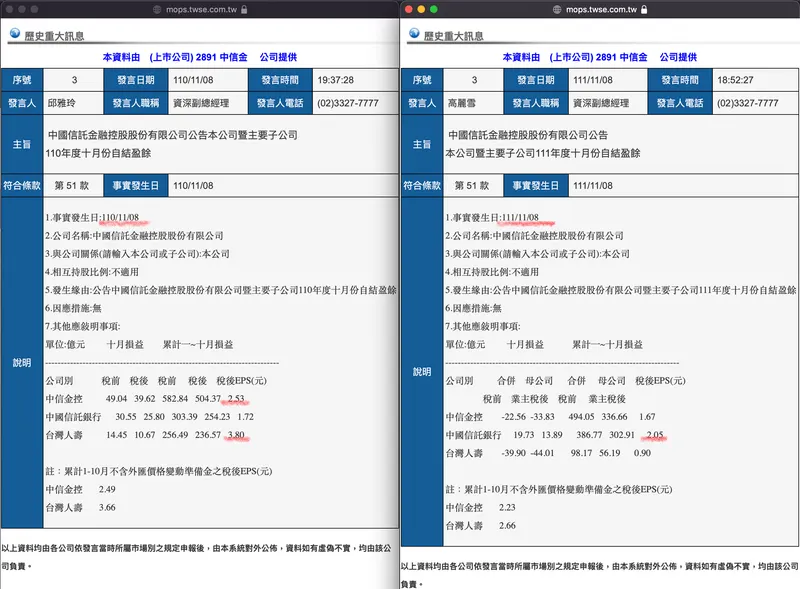
Task: Click value 504.37 in left table
Action: 208,399
